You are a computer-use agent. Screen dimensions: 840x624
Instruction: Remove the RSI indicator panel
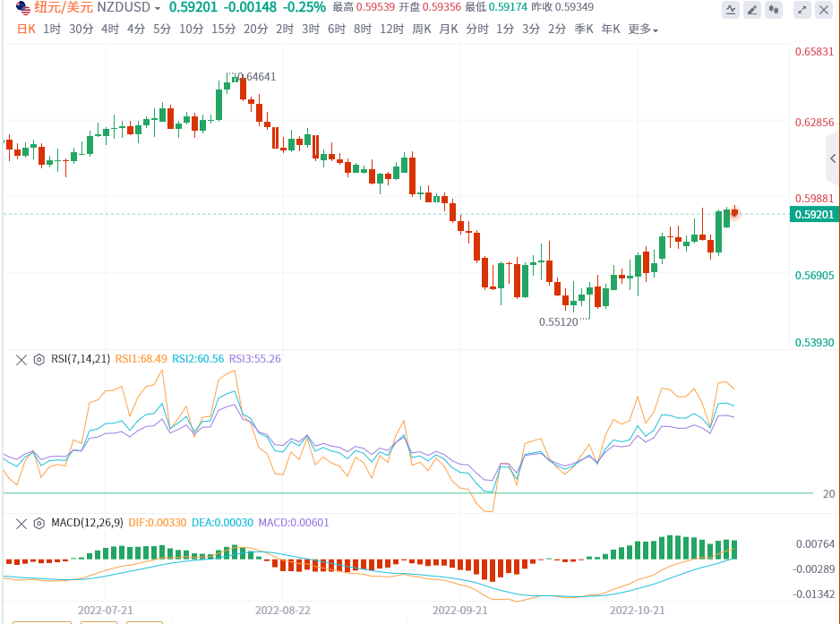tap(21, 359)
